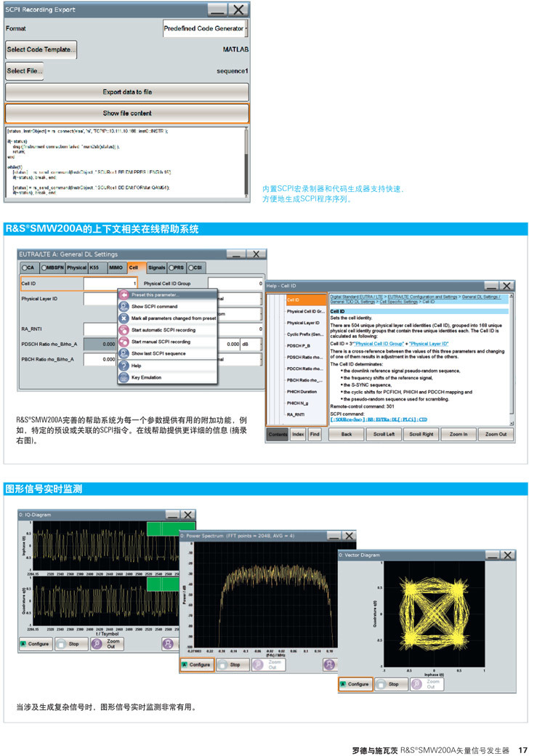Click the Help window Back button

pyautogui.click(x=347, y=434)
